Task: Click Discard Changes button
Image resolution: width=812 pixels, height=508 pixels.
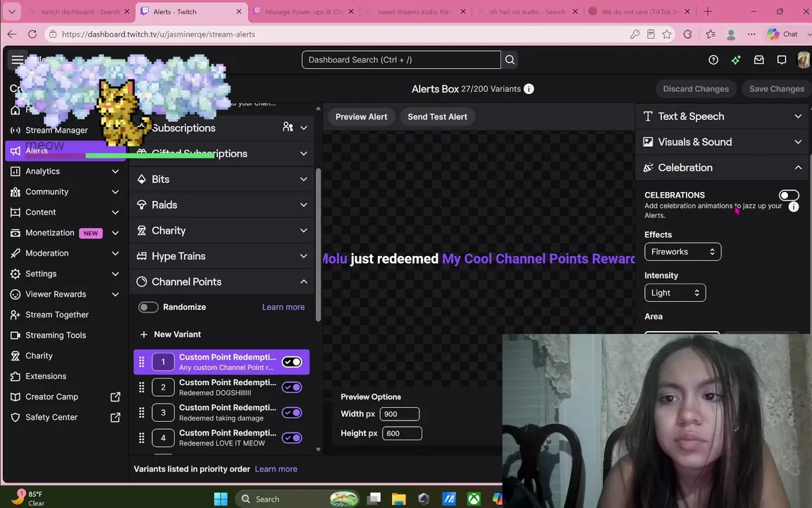Action: (696, 89)
